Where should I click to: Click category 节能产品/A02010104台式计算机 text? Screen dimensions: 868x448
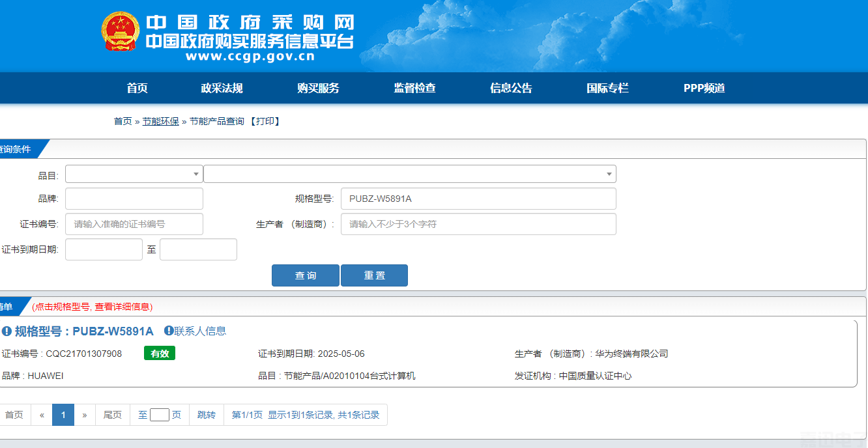[349, 376]
